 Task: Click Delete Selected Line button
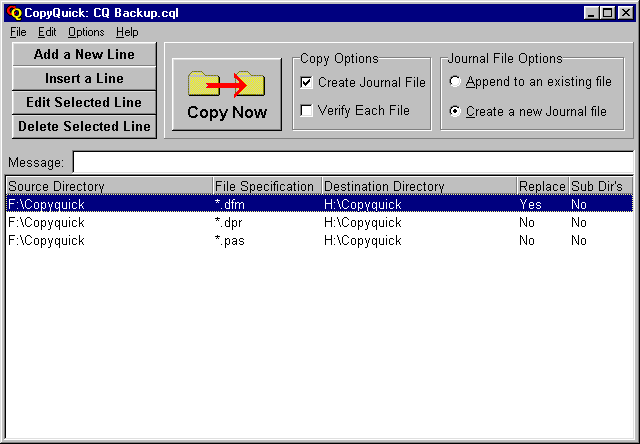click(84, 127)
